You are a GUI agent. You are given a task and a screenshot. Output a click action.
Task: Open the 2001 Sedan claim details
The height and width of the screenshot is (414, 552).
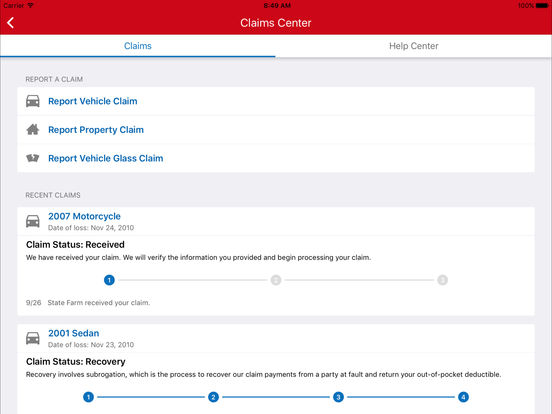pos(74,333)
